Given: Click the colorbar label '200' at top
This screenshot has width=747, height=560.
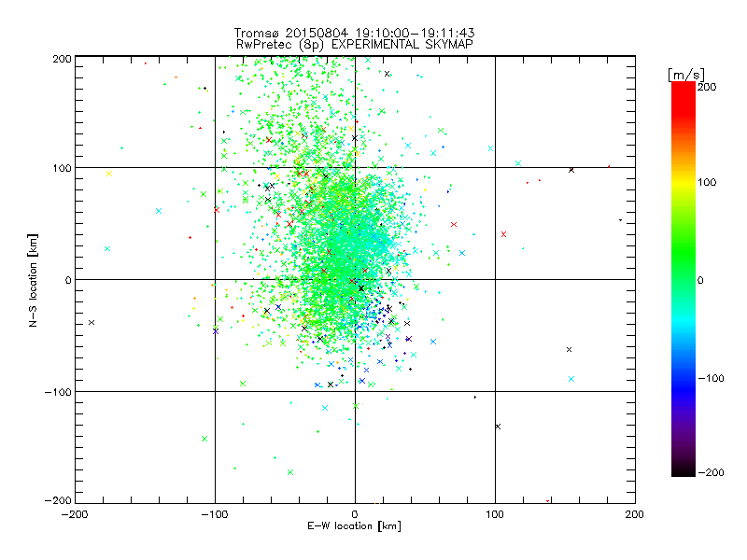Looking at the screenshot, I should click(x=707, y=87).
